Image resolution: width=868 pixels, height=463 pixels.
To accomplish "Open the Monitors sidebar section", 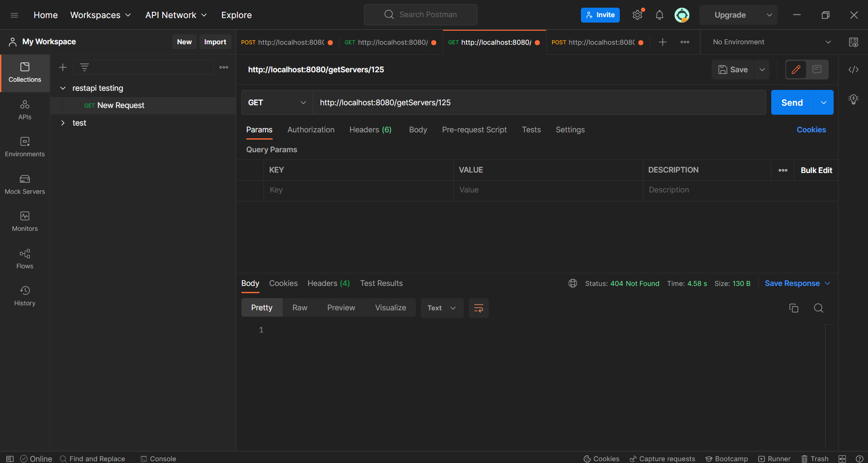I will tap(25, 222).
